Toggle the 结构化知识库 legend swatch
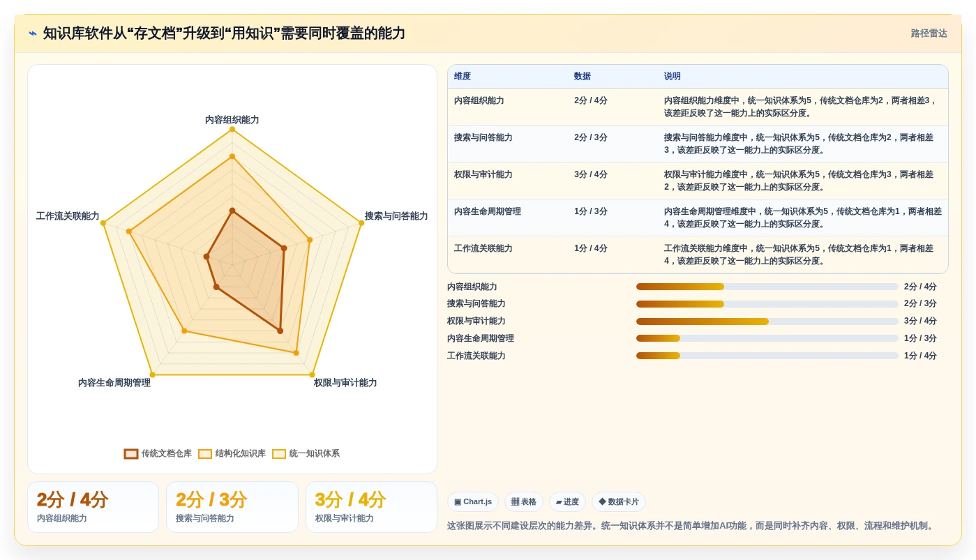976x560 pixels. coord(205,454)
